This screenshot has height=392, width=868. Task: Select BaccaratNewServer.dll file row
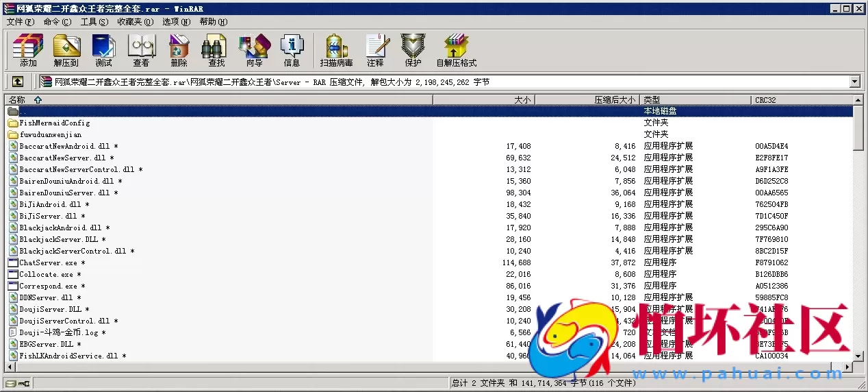(429, 158)
